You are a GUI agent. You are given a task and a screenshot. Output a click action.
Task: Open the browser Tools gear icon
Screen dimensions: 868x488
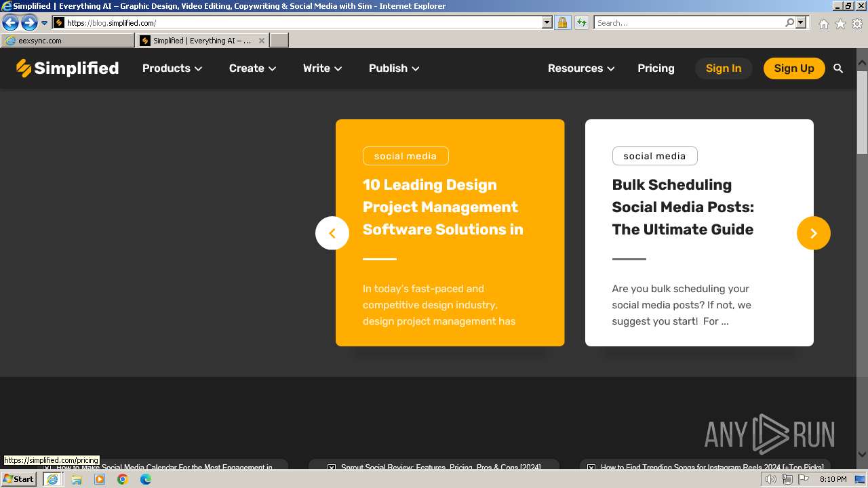857,24
